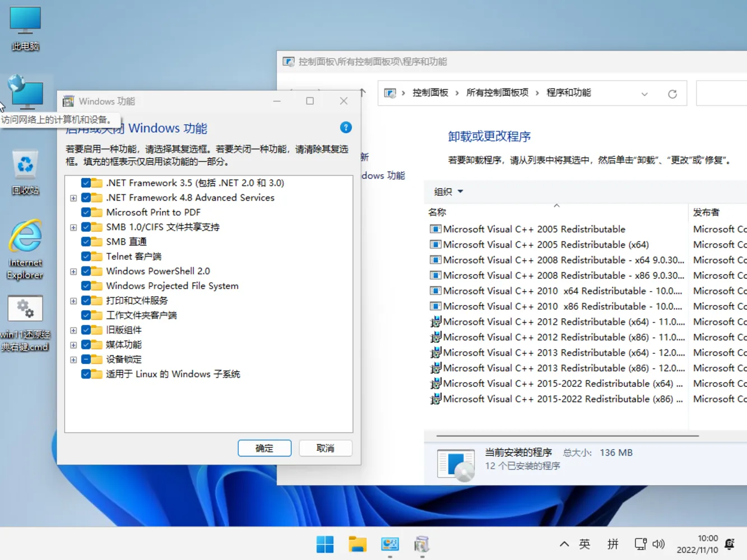Click the help icon in Windows Features dialog
The height and width of the screenshot is (560, 747).
click(346, 128)
